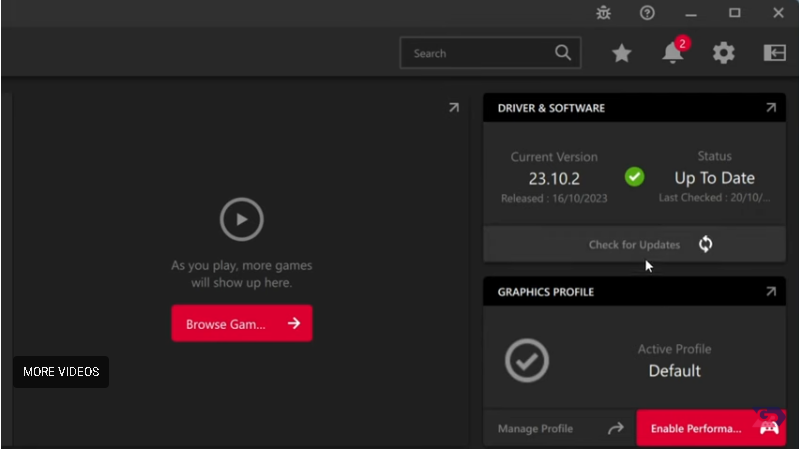Viewport: 799px width, 450px height.
Task: Click the Active Profile checkmark circle icon
Action: tap(526, 360)
